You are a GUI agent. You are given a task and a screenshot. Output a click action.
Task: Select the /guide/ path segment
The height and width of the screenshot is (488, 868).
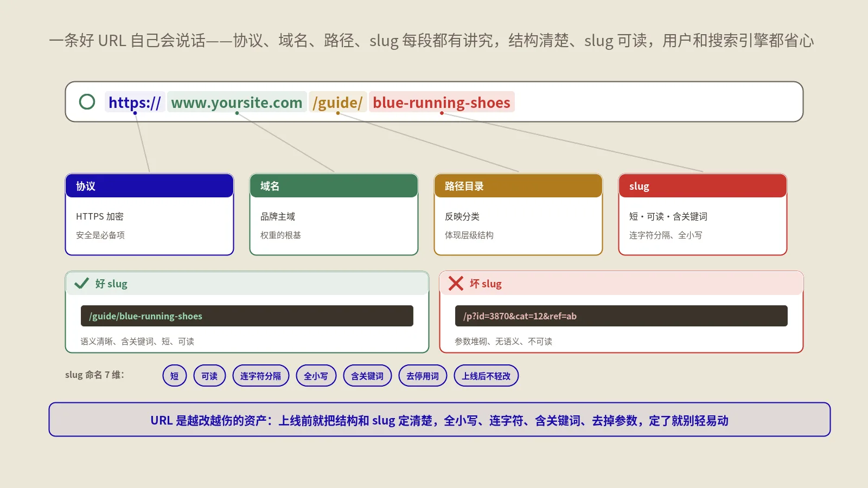337,102
